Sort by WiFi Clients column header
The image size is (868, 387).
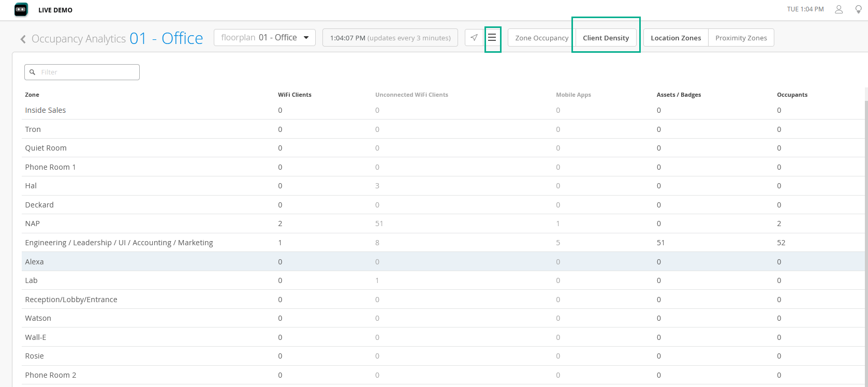[x=295, y=95]
